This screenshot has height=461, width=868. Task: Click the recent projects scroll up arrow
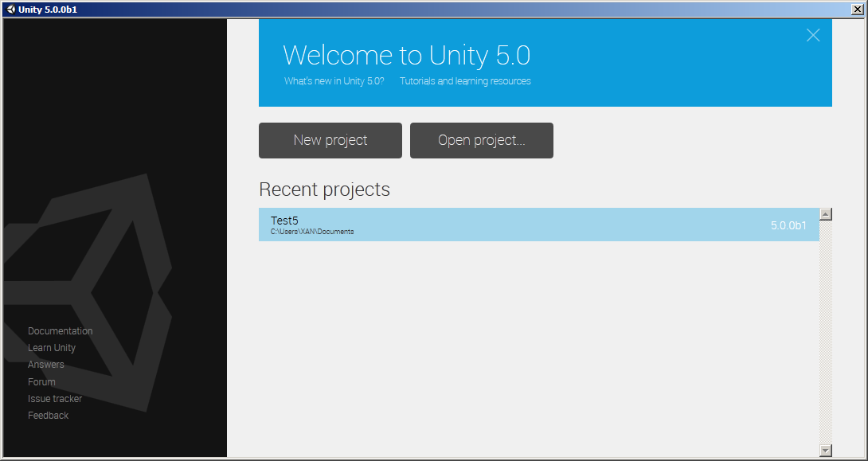(826, 214)
